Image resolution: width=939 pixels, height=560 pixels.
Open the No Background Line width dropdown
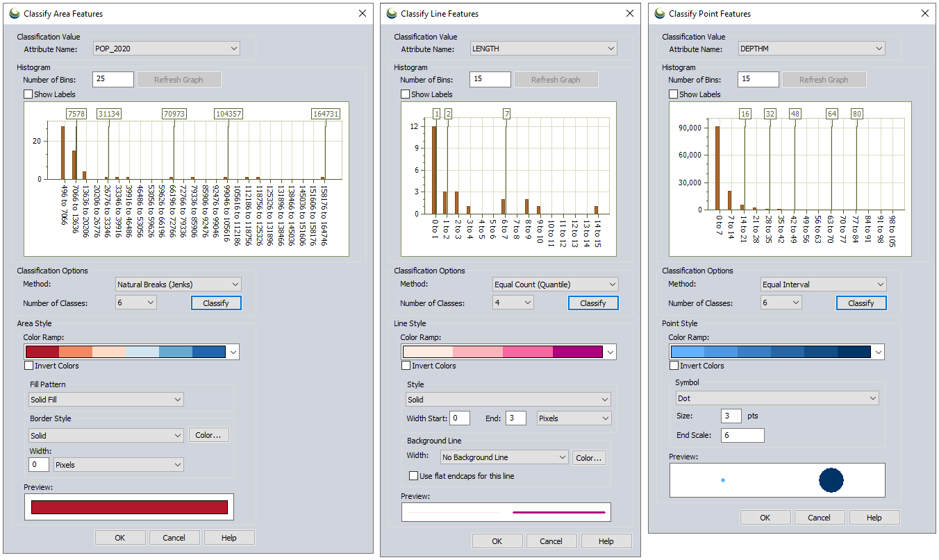[x=505, y=457]
